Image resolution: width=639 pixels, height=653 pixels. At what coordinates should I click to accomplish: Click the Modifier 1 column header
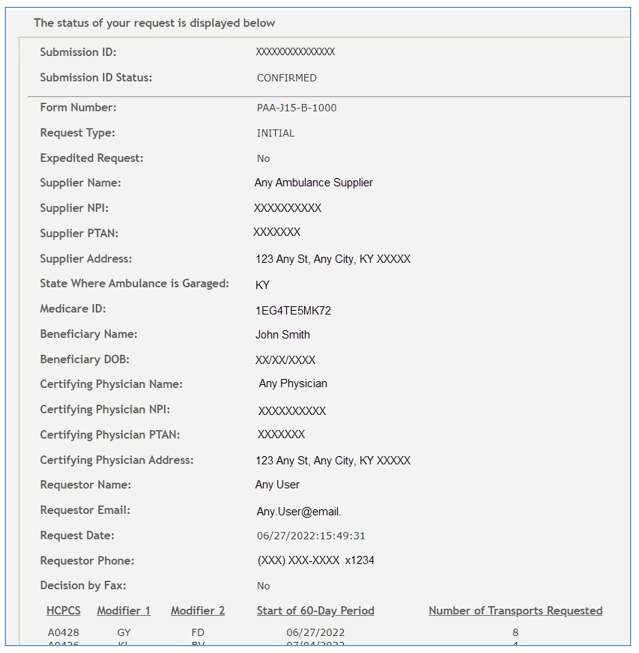coord(124,611)
